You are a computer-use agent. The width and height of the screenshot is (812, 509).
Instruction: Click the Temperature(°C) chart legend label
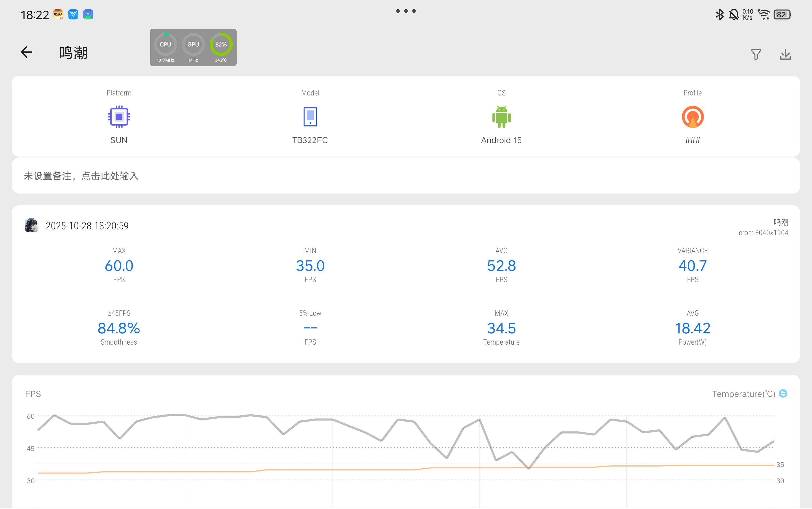[743, 394]
